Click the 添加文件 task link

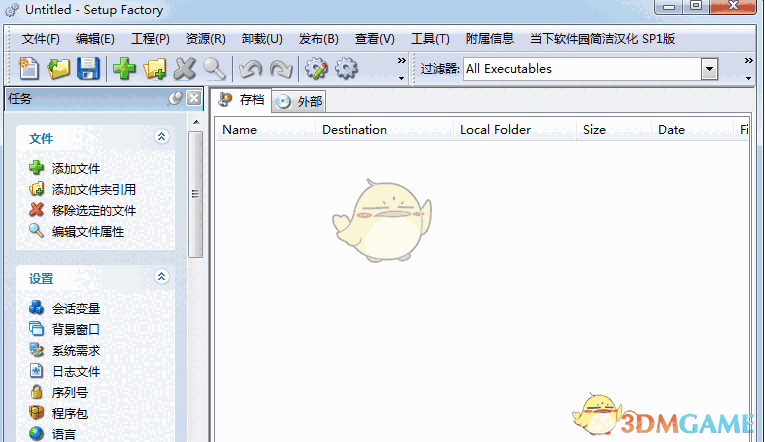pyautogui.click(x=76, y=168)
